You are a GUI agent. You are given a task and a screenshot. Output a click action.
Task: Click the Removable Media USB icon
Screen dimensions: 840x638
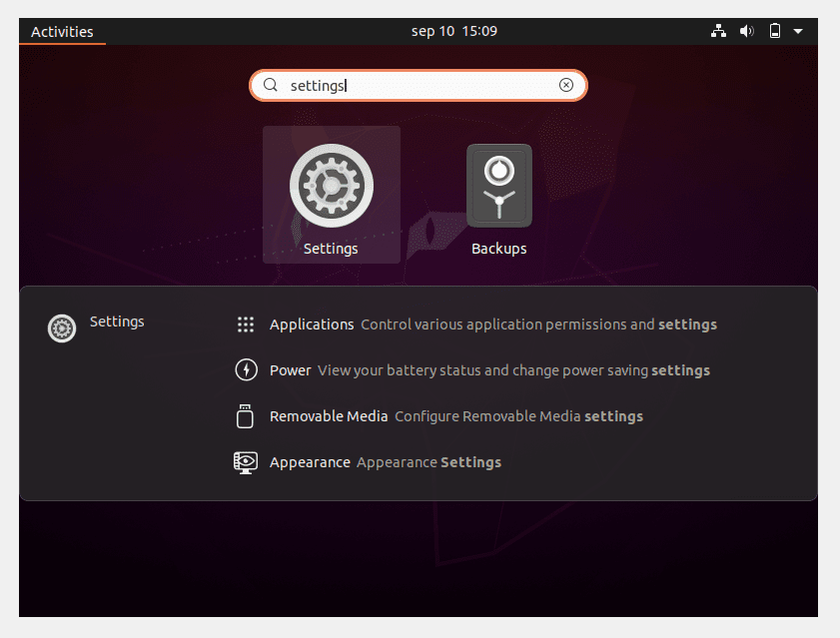pyautogui.click(x=246, y=416)
